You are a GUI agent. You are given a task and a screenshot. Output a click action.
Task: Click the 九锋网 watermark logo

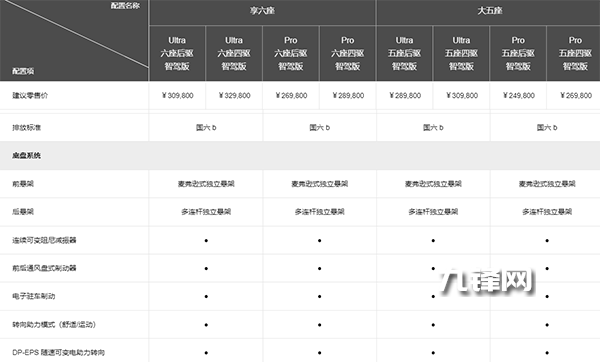coord(486,282)
